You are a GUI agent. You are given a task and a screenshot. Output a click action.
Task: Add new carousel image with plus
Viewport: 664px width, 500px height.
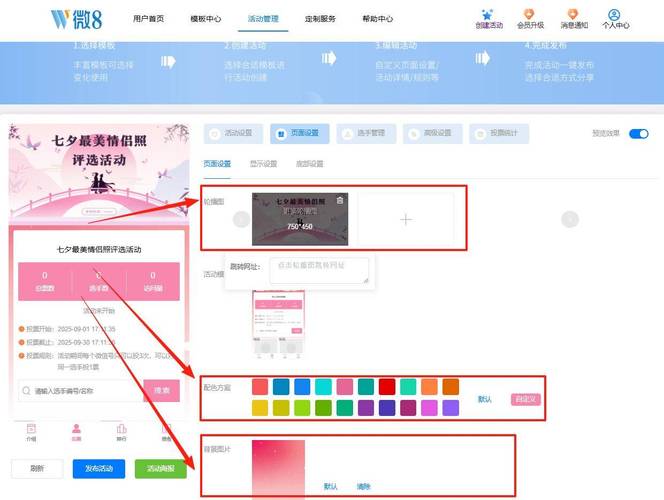pyautogui.click(x=406, y=219)
